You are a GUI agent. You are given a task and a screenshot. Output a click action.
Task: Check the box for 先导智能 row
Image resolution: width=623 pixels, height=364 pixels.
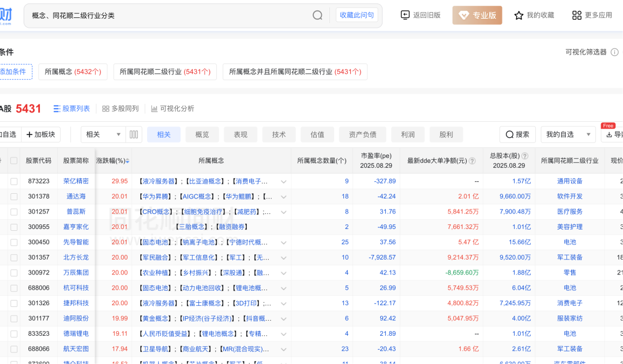pos(14,242)
